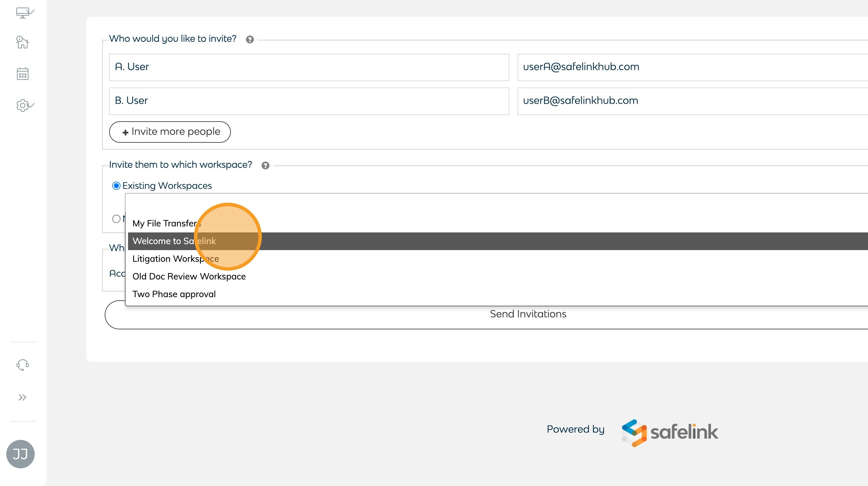
Task: Click the support headset icon
Action: tap(23, 365)
